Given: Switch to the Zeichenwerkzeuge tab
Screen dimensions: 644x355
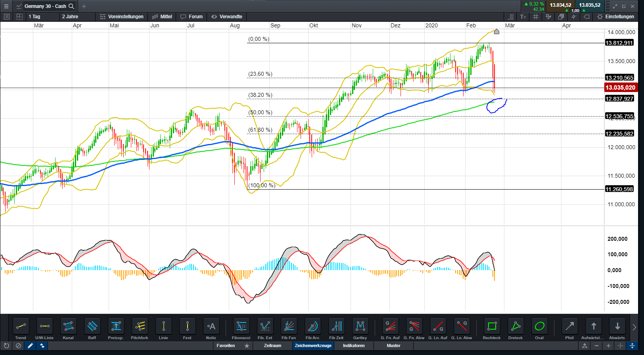Looking at the screenshot, I should point(313,346).
